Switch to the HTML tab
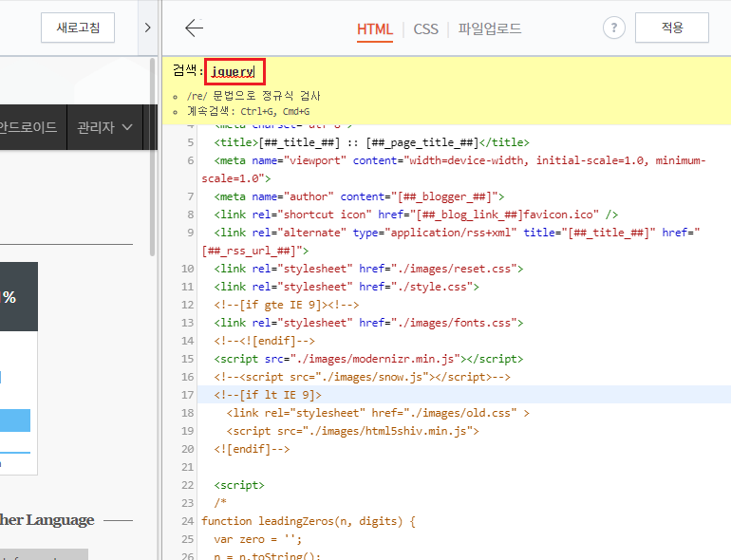Viewport: 731px width, 560px height. click(375, 28)
